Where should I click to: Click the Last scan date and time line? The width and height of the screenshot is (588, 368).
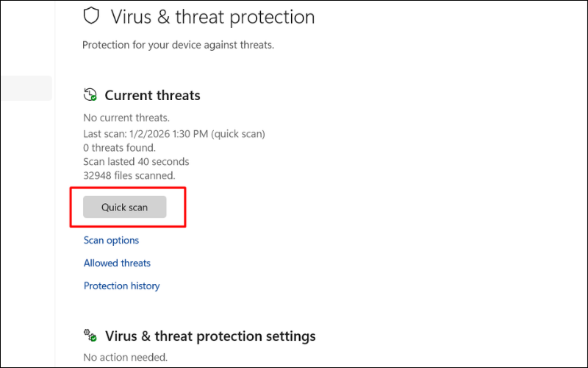(x=174, y=133)
